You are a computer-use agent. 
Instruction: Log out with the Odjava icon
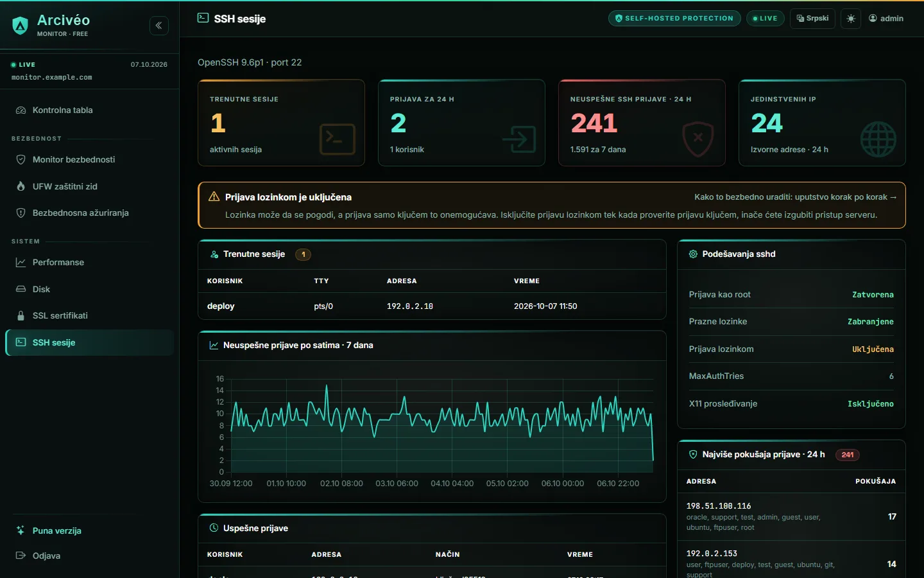pos(21,556)
